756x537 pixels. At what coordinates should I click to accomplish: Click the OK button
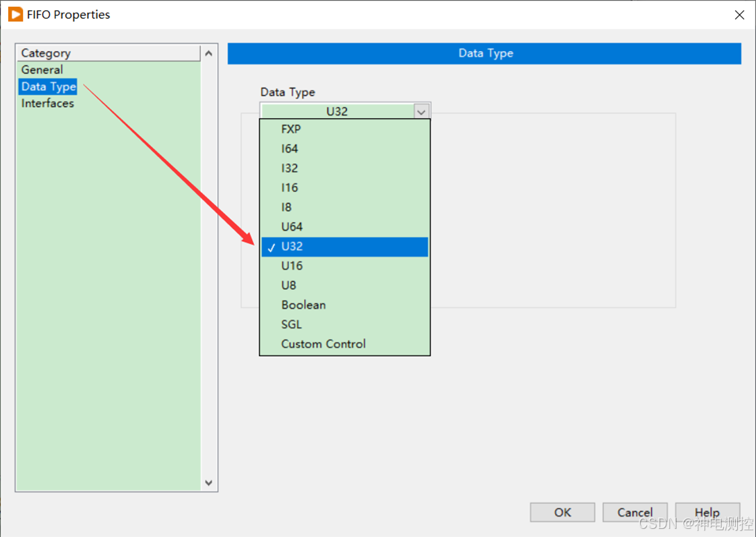tap(562, 512)
